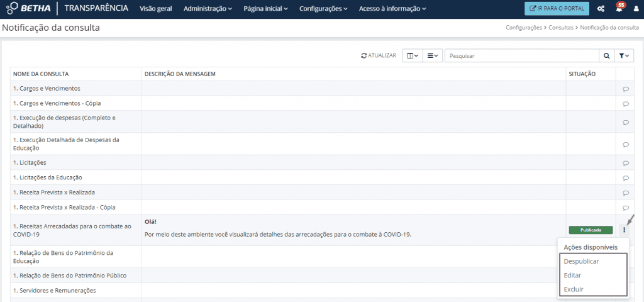Click the search magnifier icon
The height and width of the screenshot is (302, 644).
[606, 56]
